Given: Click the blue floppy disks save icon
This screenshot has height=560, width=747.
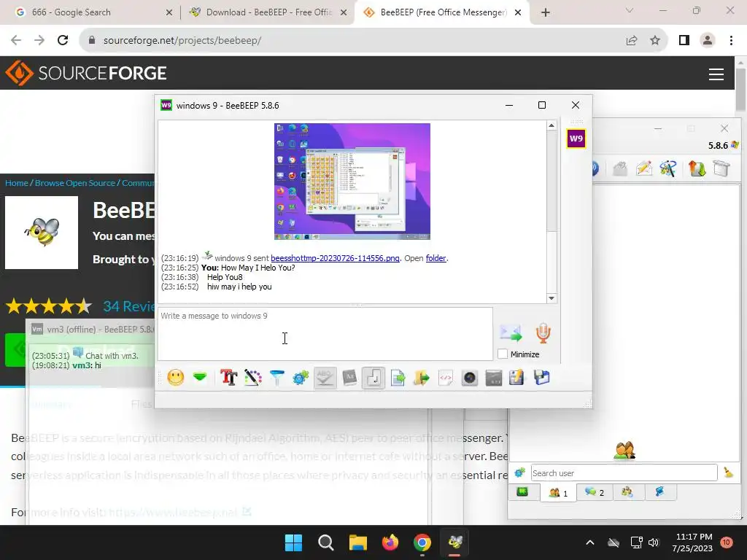Looking at the screenshot, I should click(x=542, y=378).
